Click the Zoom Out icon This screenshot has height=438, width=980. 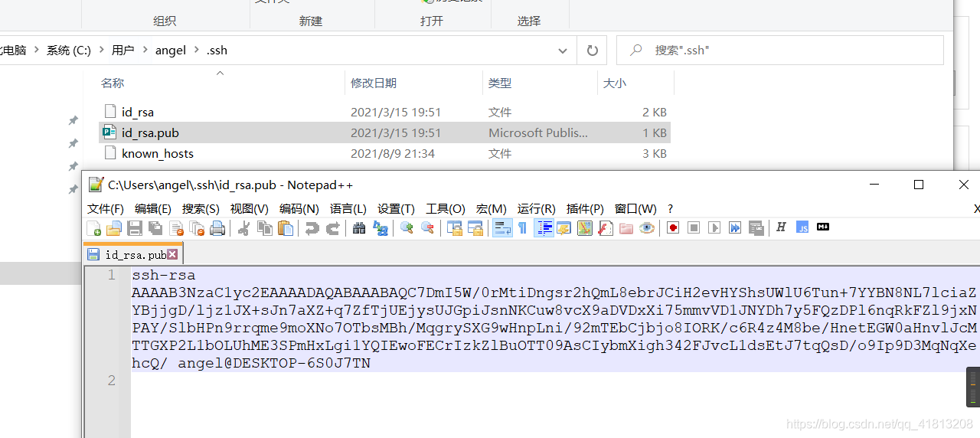[427, 228]
